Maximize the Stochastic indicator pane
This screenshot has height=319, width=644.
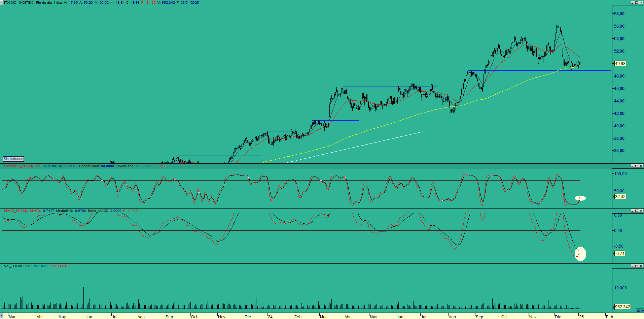pyautogui.click(x=637, y=166)
